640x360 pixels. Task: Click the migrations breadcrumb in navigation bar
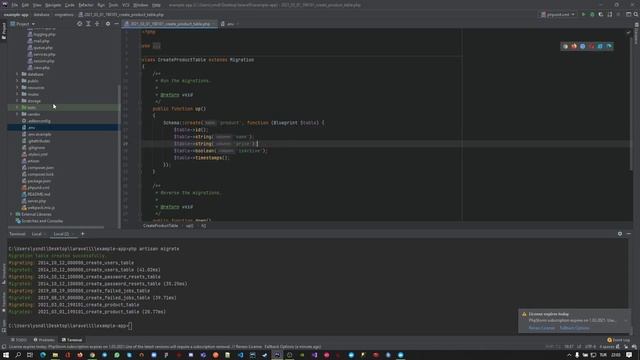tap(64, 14)
